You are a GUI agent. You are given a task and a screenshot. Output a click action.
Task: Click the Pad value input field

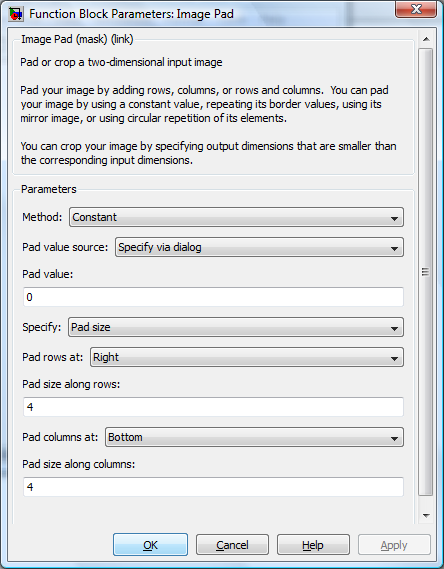point(213,297)
